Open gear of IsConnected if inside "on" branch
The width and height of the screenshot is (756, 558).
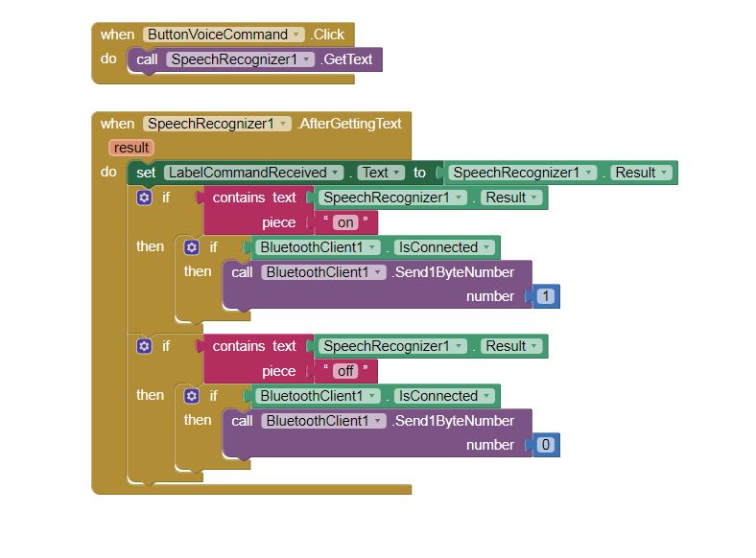tap(192, 247)
